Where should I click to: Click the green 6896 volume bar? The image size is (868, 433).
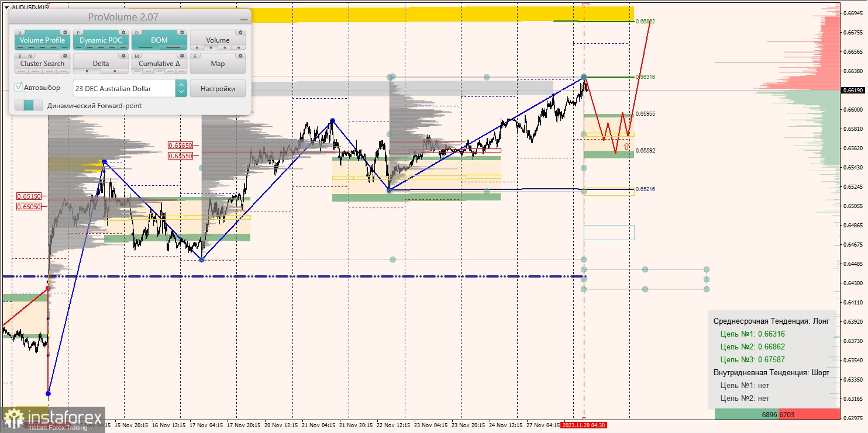(x=747, y=414)
